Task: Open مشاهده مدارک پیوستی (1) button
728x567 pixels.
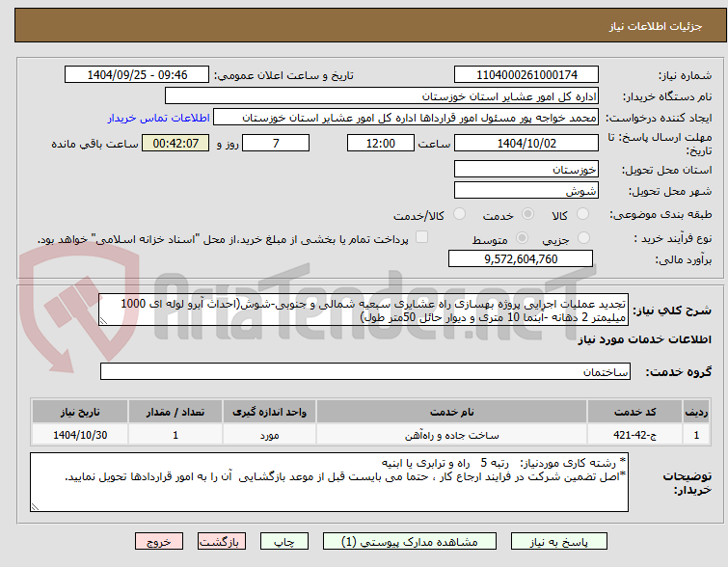Action: pyautogui.click(x=410, y=542)
